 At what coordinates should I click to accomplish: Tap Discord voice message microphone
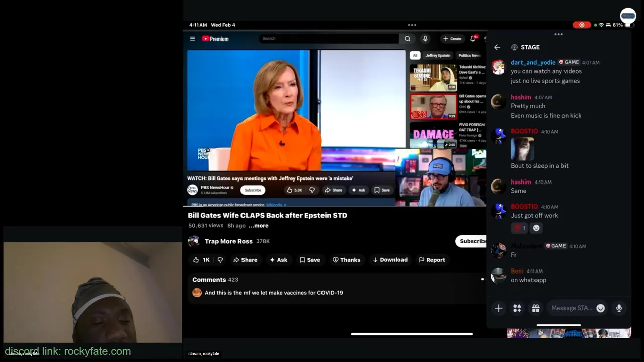tap(619, 308)
